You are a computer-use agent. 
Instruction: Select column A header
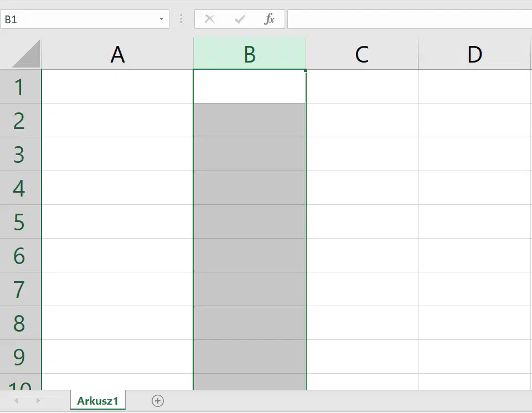click(117, 54)
